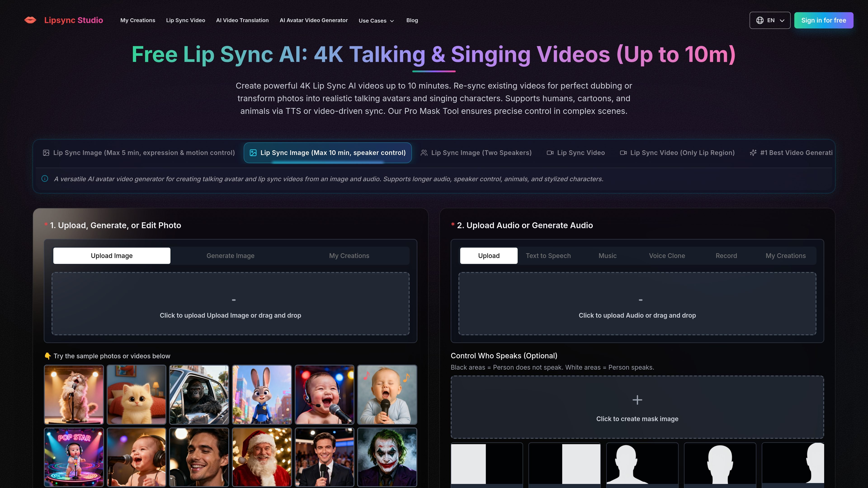
Task: Open #1 Best Video Generator tab
Action: 791,153
